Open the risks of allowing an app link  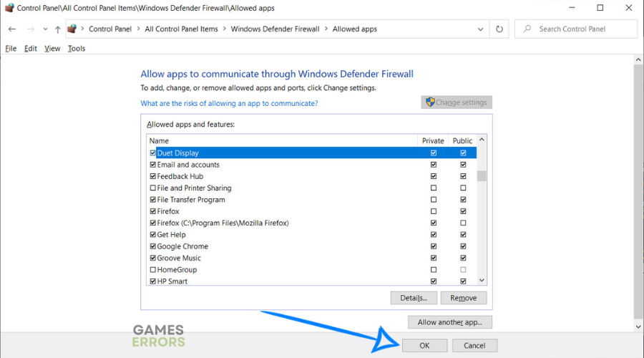click(229, 103)
